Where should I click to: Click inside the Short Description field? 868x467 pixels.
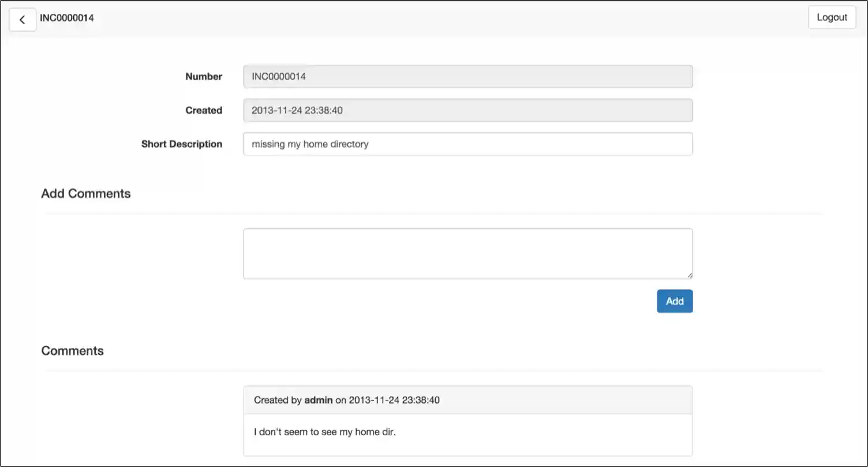click(x=467, y=144)
